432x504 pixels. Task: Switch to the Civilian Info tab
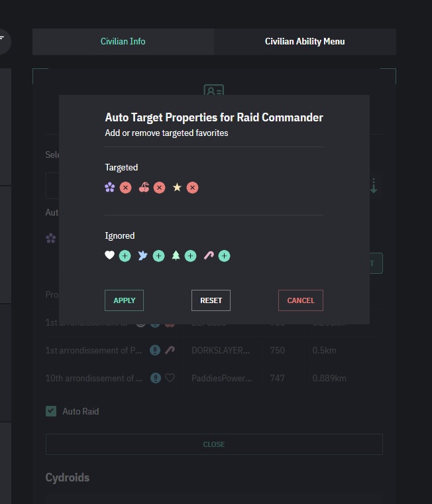tap(123, 41)
